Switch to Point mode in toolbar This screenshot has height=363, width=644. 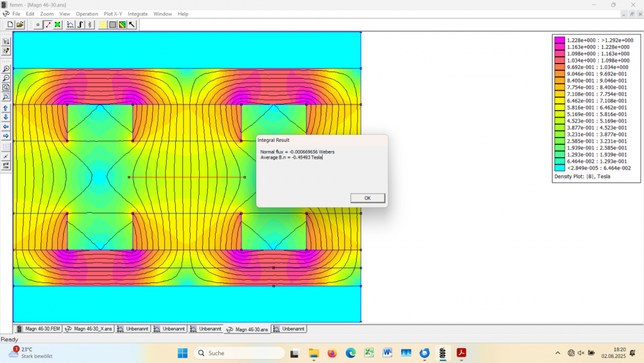[38, 25]
